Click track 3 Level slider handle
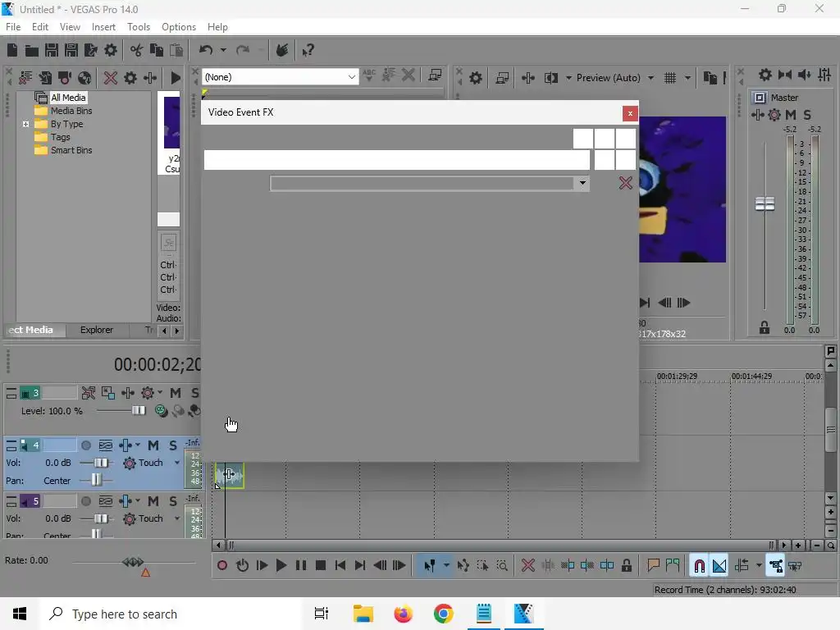The width and height of the screenshot is (840, 630). (138, 411)
